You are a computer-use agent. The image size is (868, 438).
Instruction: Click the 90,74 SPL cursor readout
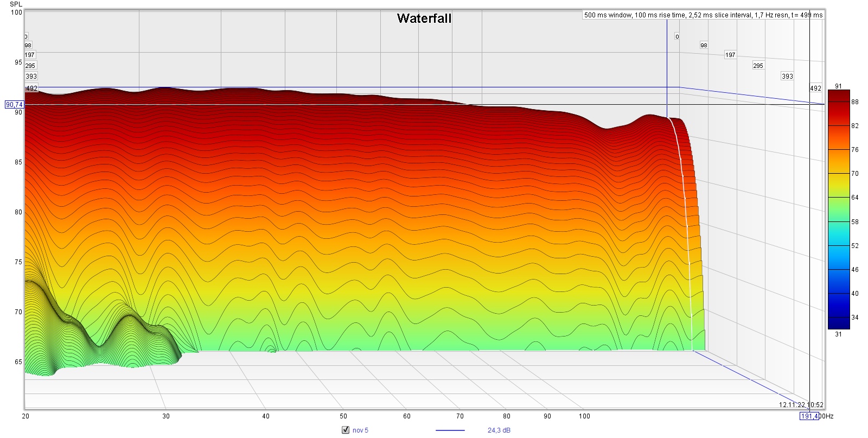pos(14,104)
